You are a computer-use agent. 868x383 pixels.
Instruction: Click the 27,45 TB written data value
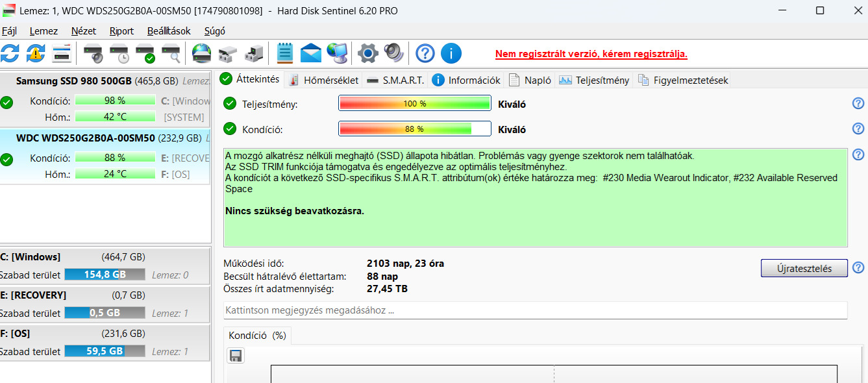coord(387,288)
